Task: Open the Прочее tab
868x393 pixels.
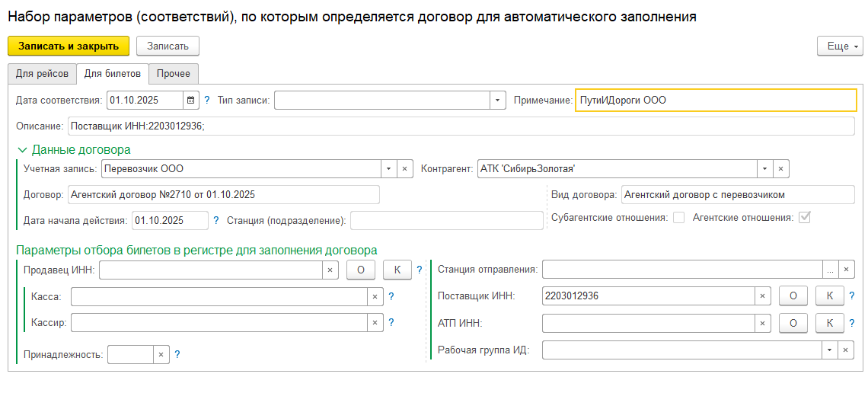Action: (174, 74)
